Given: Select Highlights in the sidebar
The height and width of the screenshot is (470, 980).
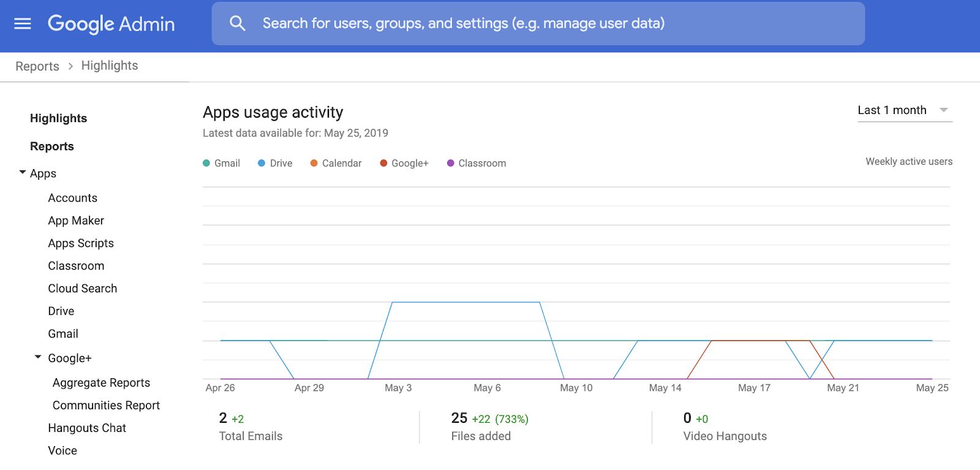Looking at the screenshot, I should point(58,118).
